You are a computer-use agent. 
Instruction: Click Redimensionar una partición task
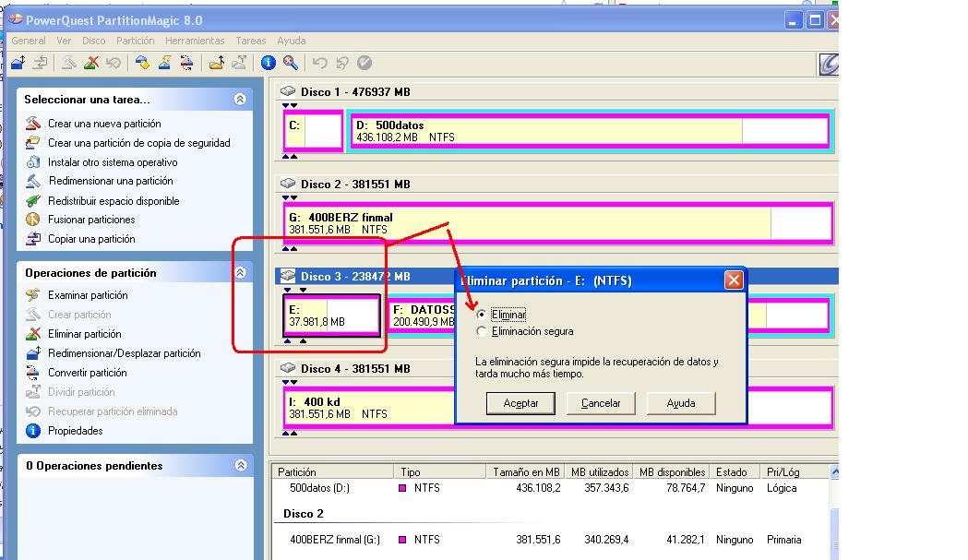(x=111, y=181)
